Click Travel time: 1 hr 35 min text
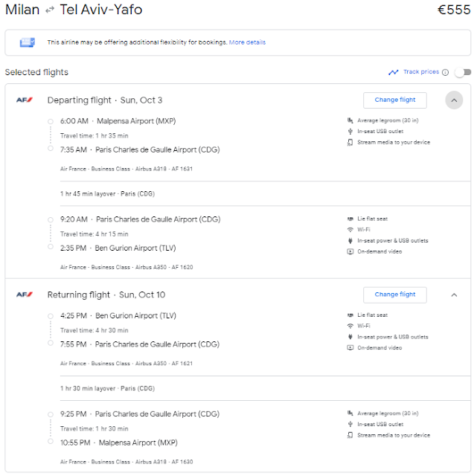The width and height of the screenshot is (474, 476). (x=95, y=135)
